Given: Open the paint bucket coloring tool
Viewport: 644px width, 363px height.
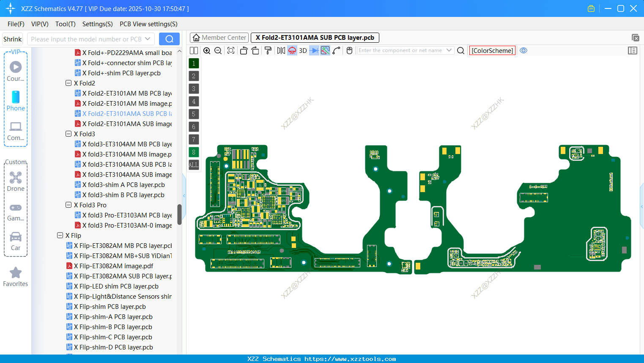Looking at the screenshot, I should click(267, 50).
